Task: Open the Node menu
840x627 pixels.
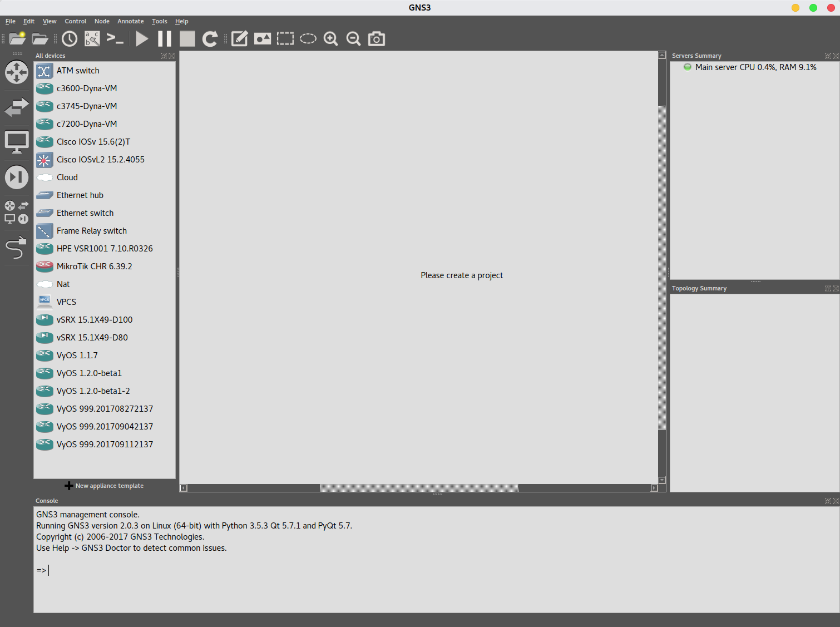Action: tap(102, 21)
